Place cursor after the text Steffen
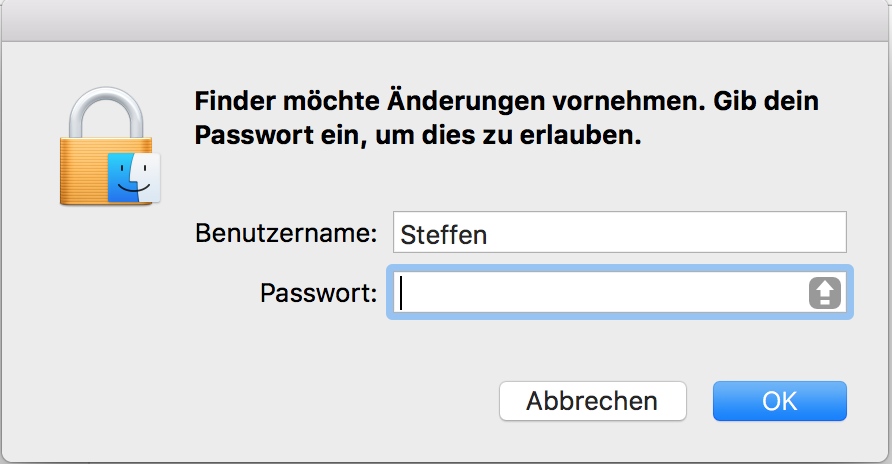The height and width of the screenshot is (464, 892). tap(489, 235)
